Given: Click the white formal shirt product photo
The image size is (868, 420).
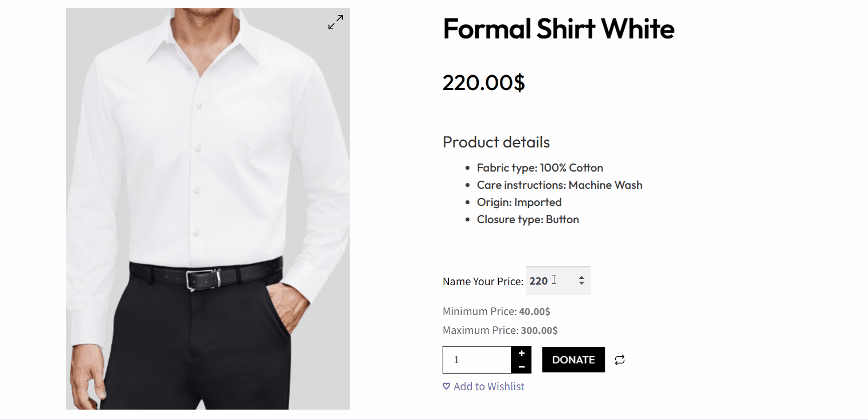Looking at the screenshot, I should point(208,209).
